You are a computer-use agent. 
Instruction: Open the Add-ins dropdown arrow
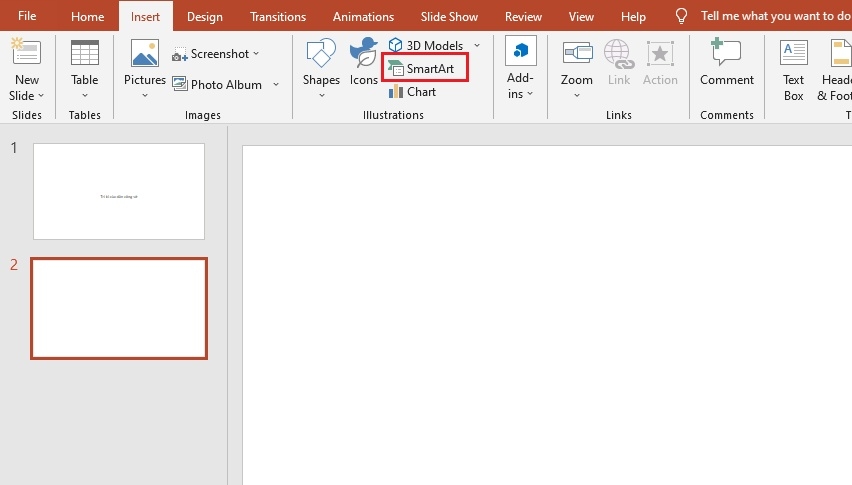pyautogui.click(x=530, y=94)
